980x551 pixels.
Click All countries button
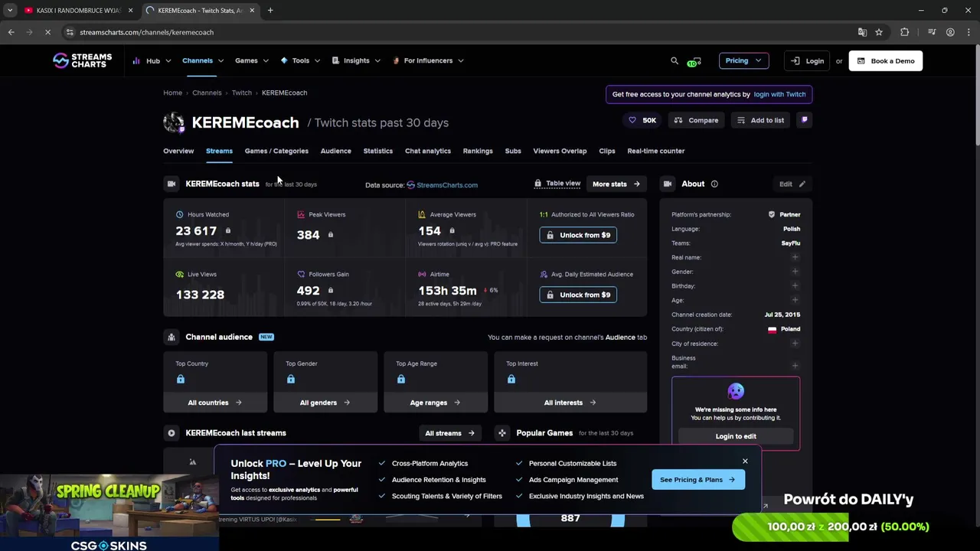pyautogui.click(x=214, y=403)
